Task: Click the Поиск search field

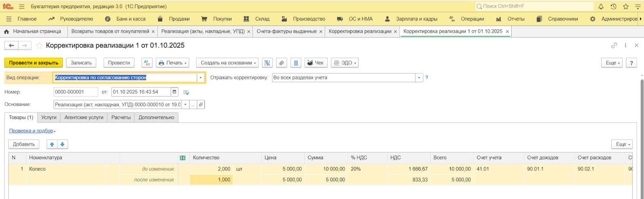Action: [x=535, y=6]
